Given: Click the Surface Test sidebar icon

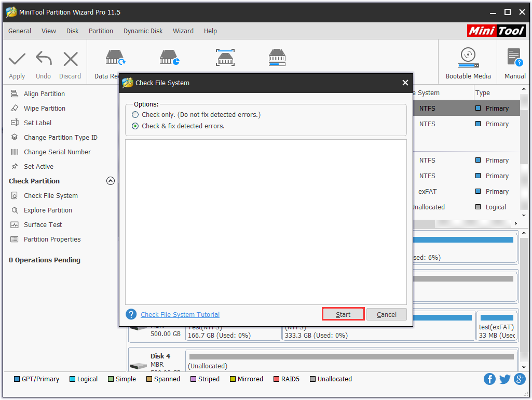Looking at the screenshot, I should coord(15,225).
